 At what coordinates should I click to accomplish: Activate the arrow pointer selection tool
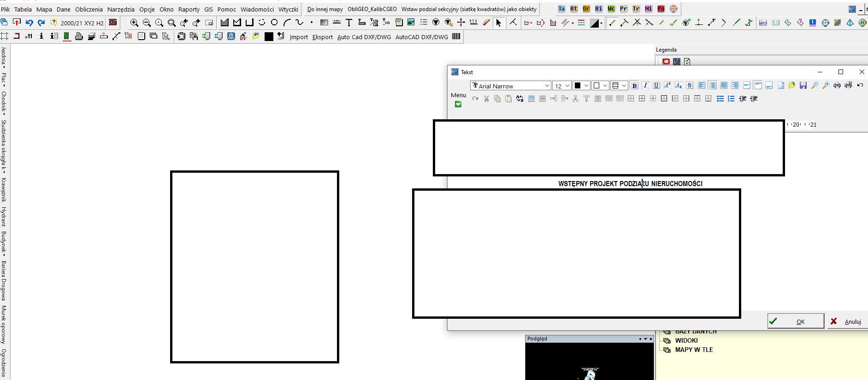tap(498, 23)
